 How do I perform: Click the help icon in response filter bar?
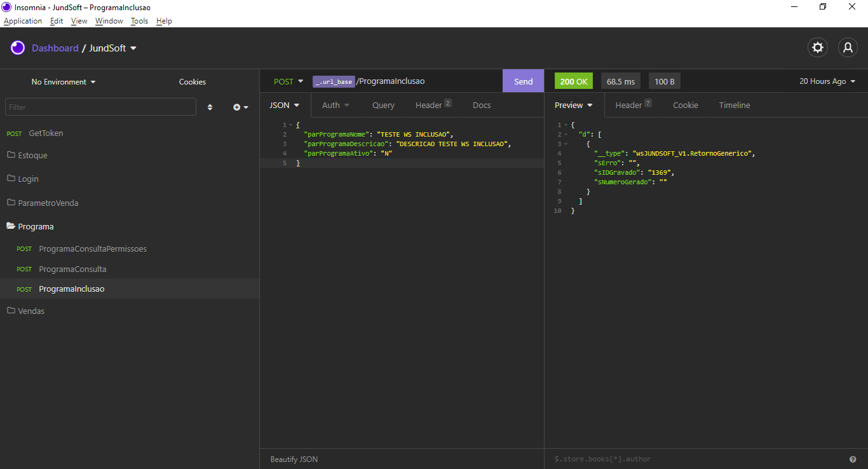tap(853, 459)
